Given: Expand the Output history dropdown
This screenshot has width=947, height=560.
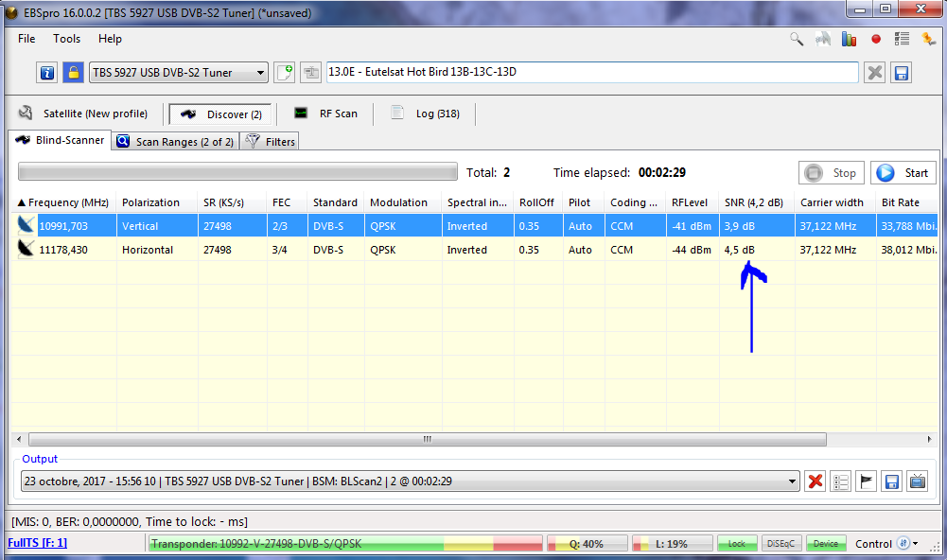Looking at the screenshot, I should click(x=791, y=481).
